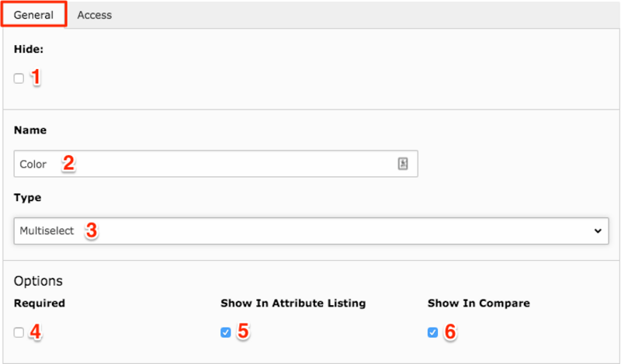Click the Name field label
621x364 pixels.
[x=30, y=130]
